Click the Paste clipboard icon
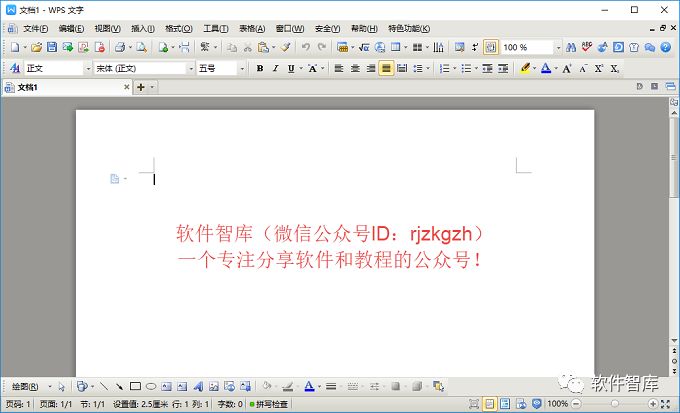Screen dimensions: 680x413 point(263,47)
